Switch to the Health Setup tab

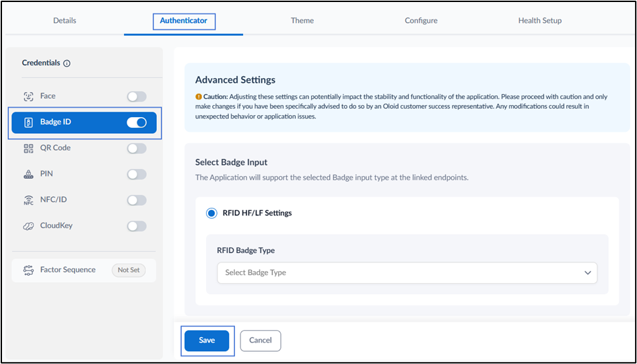coord(540,20)
